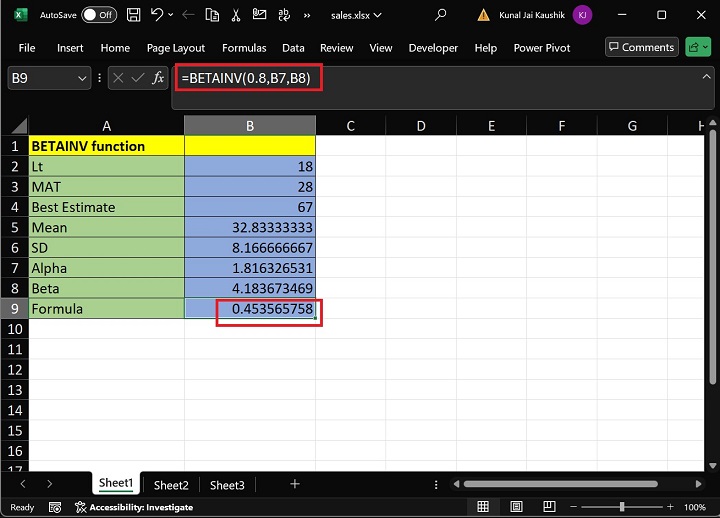
Task: Click the Save icon in title bar
Action: pyautogui.click(x=132, y=15)
